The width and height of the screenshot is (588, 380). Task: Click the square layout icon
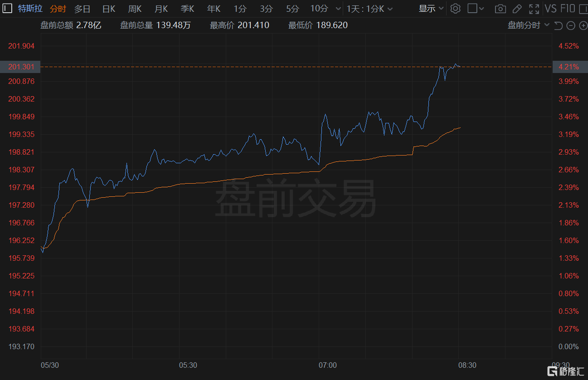(x=472, y=8)
